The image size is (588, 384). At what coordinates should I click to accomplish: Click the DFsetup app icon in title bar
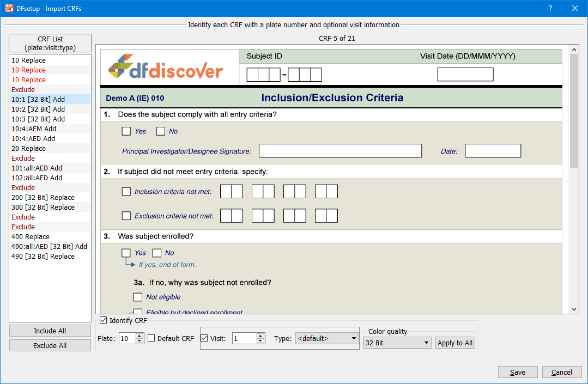coord(9,8)
